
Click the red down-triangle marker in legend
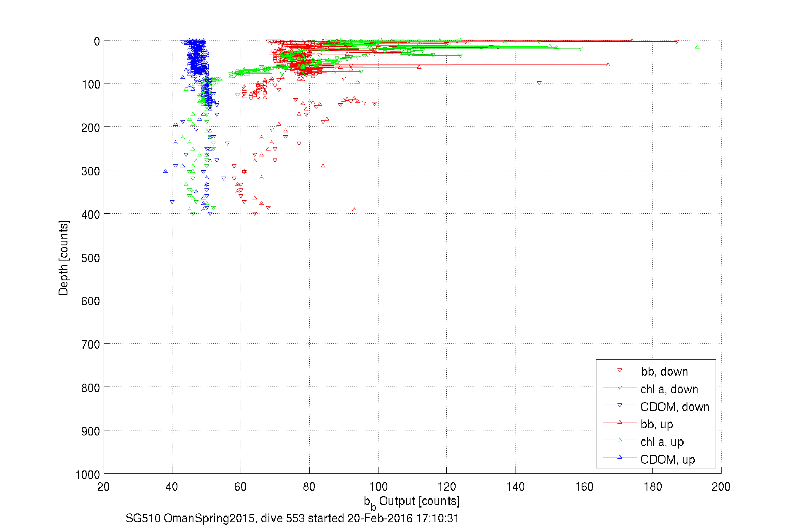pyautogui.click(x=620, y=370)
